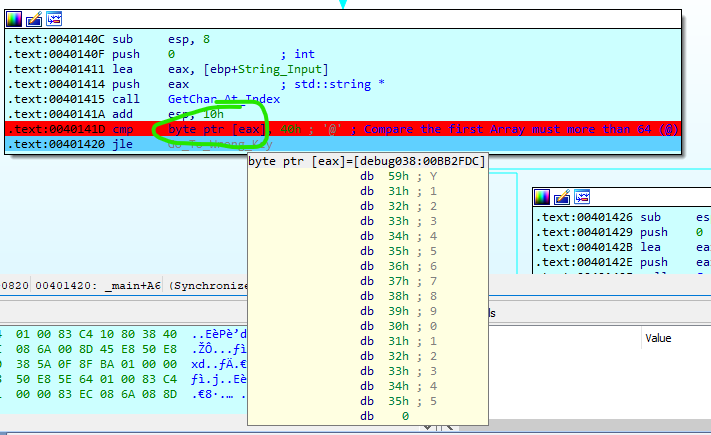Select the 'add esp, 10h' line at 0040141A
This screenshot has height=435, width=711.
tap(100, 114)
